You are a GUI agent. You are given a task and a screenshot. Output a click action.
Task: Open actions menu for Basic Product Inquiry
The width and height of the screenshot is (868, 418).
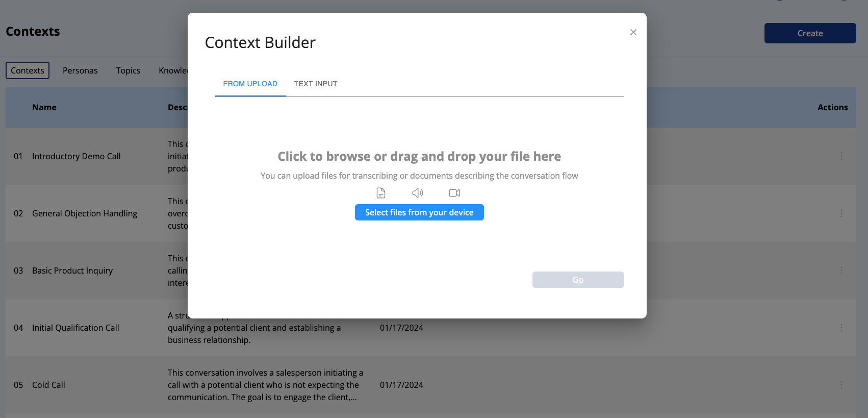click(841, 271)
